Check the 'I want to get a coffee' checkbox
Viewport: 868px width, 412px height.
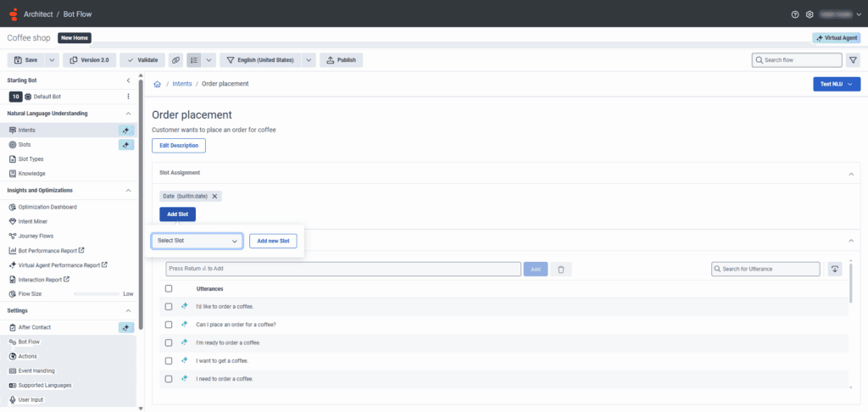pos(169,360)
